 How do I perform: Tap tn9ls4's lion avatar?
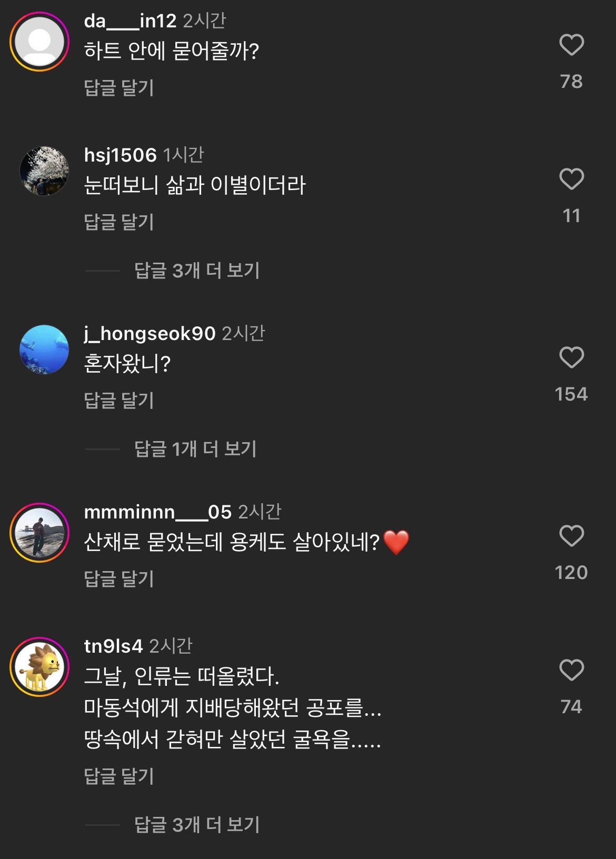[39, 666]
